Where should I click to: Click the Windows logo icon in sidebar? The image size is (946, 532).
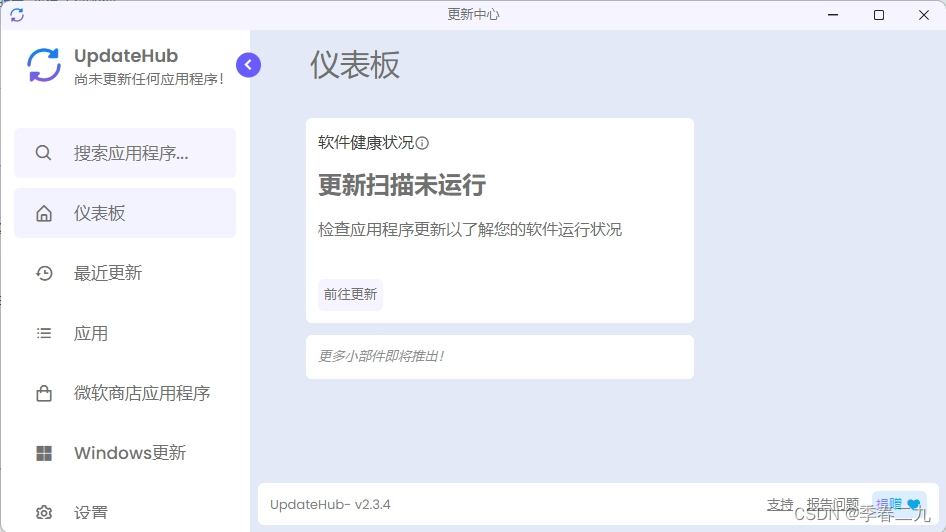(x=43, y=453)
